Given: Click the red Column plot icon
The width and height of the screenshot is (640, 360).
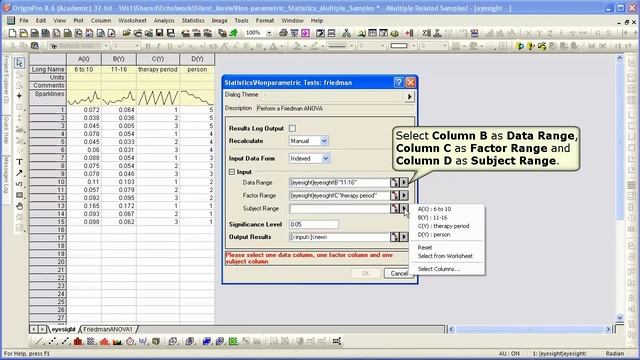Looking at the screenshot, I should (78, 341).
